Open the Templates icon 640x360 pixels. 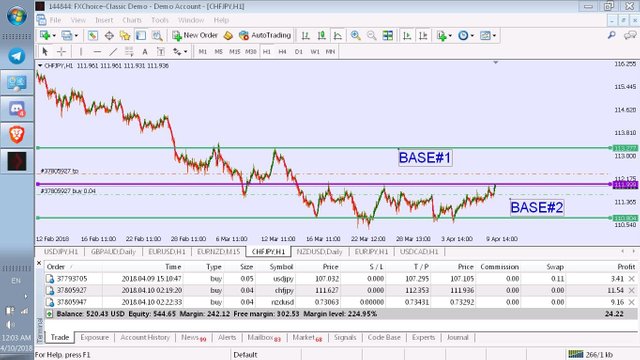pos(485,36)
